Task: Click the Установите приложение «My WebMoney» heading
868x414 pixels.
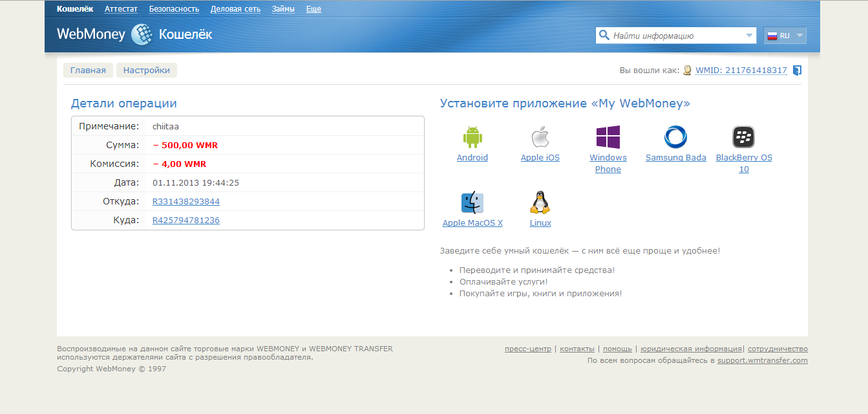Action: 566,103
